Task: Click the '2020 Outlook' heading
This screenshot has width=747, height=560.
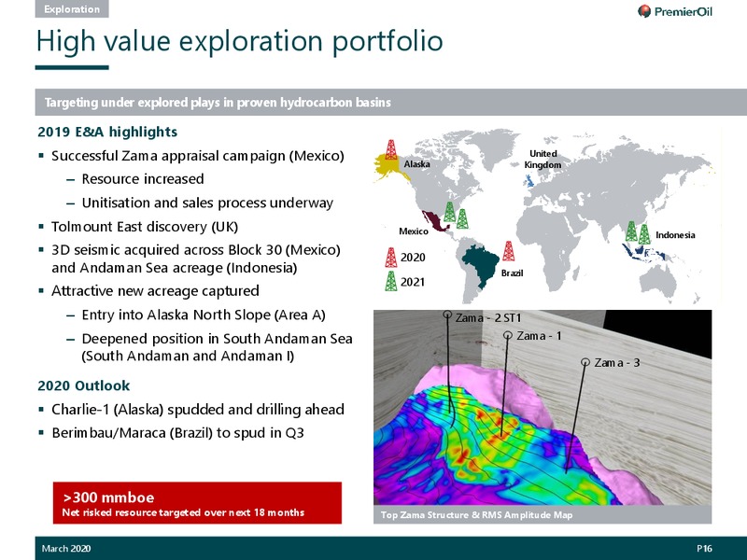Action: click(83, 385)
